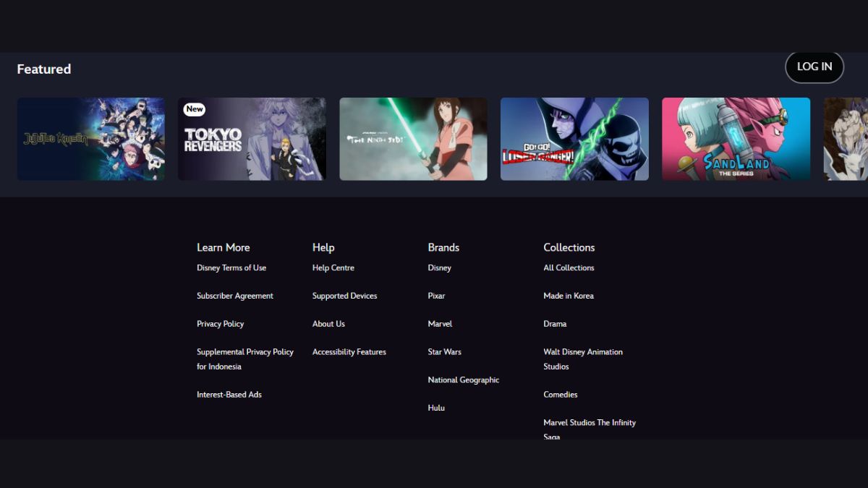This screenshot has height=488, width=868.
Task: Open the Subscriber Agreement link
Action: 235,296
